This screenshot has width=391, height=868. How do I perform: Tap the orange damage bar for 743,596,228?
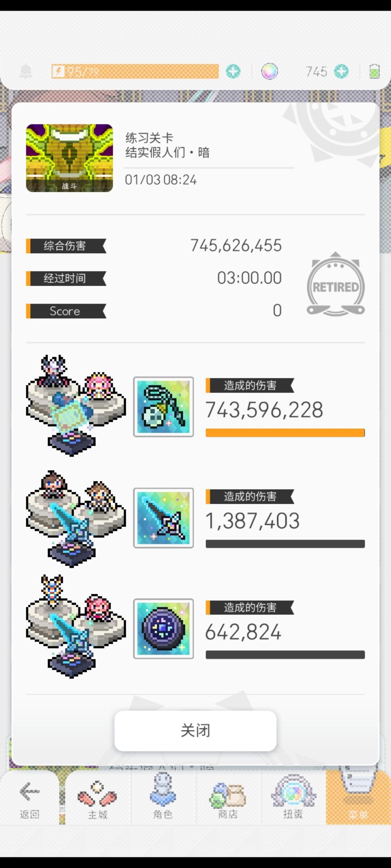pyautogui.click(x=285, y=433)
